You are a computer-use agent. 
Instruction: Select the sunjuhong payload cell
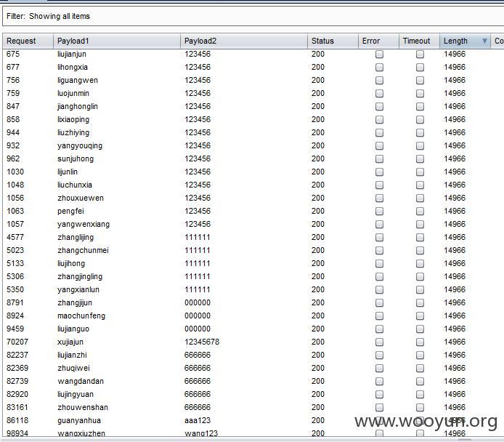pyautogui.click(x=76, y=158)
